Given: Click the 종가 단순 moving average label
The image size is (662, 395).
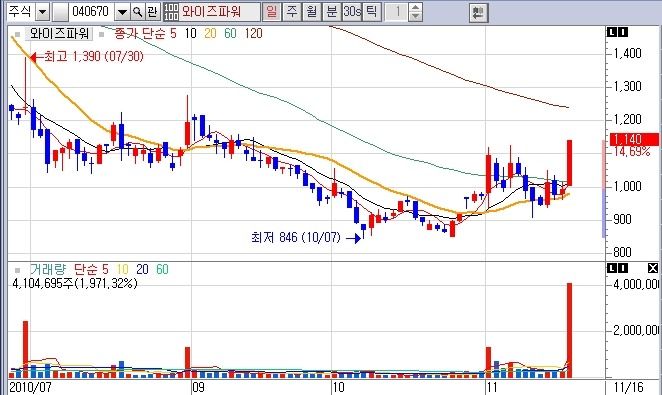Looking at the screenshot, I should click(139, 33).
